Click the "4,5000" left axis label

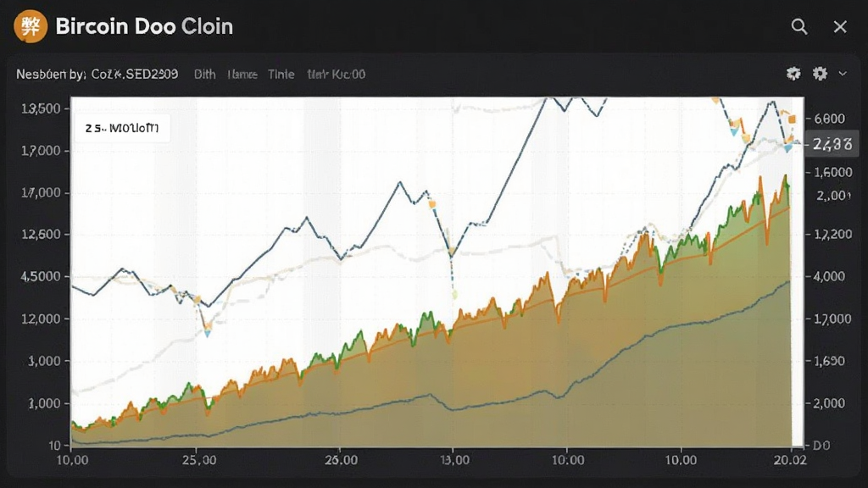tap(41, 276)
